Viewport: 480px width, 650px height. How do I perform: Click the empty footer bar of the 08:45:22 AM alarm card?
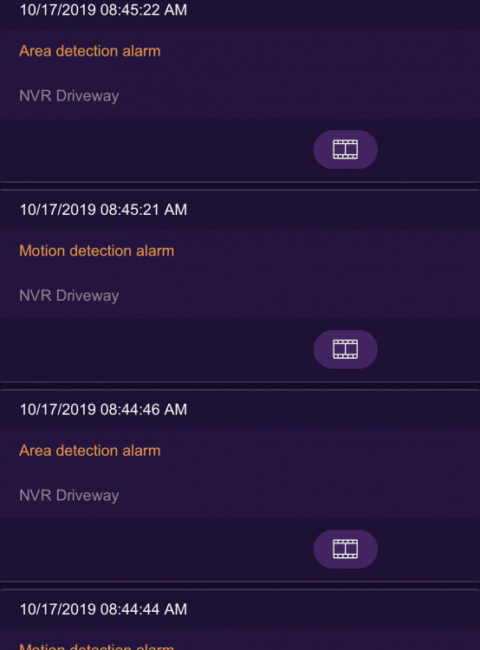(155, 150)
